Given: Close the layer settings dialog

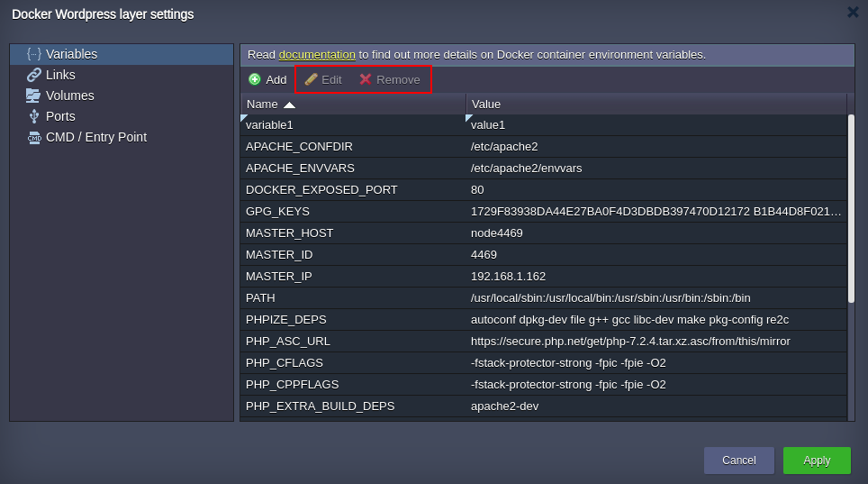Looking at the screenshot, I should point(853,13).
